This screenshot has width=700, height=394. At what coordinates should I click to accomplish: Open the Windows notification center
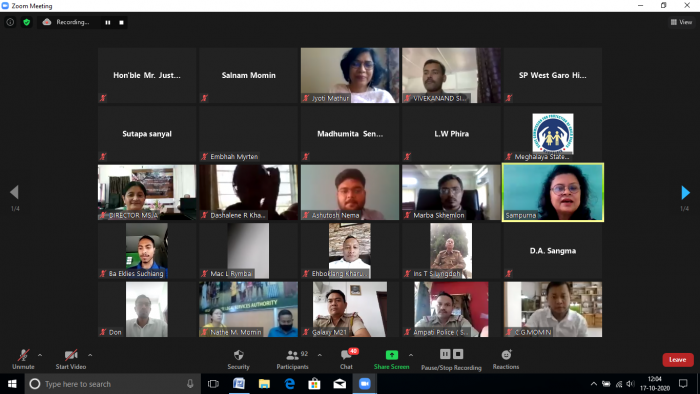[683, 384]
